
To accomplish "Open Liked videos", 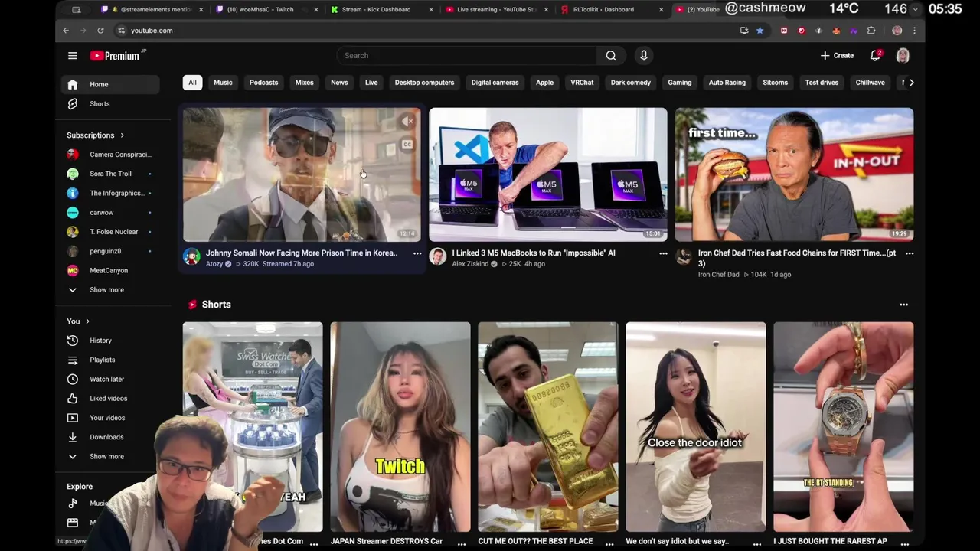I will point(110,398).
